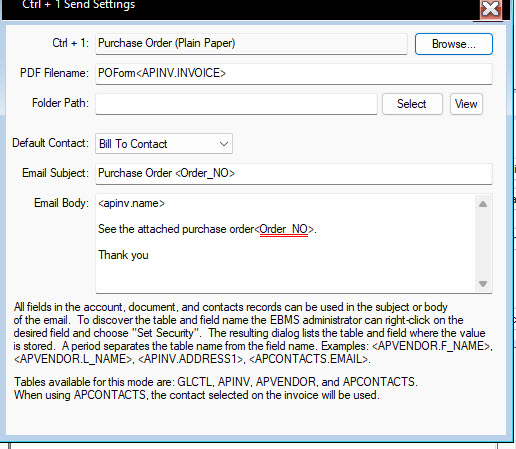This screenshot has width=516, height=449.
Task: Click the Email Body label
Action: coord(61,203)
